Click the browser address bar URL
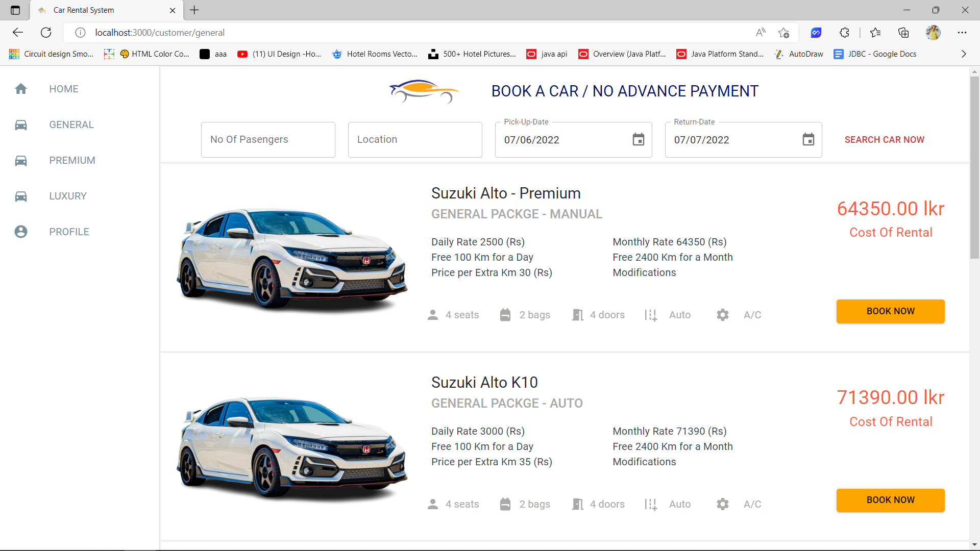980x551 pixels. (x=160, y=33)
